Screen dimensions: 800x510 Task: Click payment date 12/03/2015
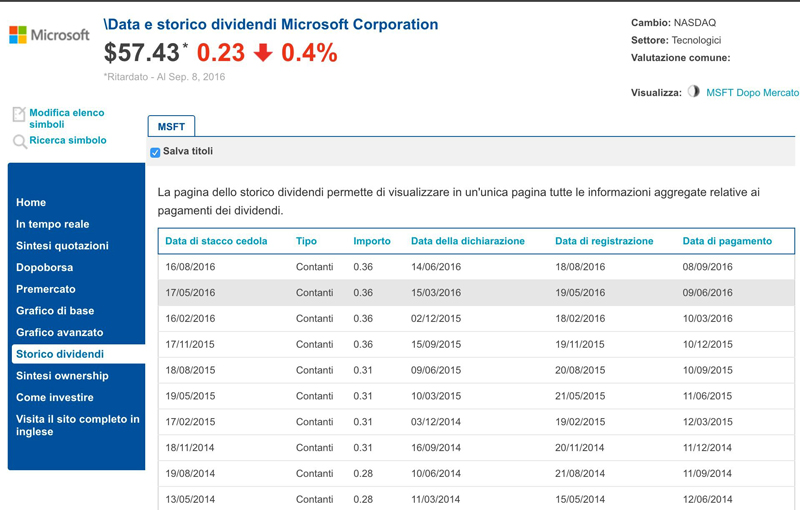(x=708, y=422)
